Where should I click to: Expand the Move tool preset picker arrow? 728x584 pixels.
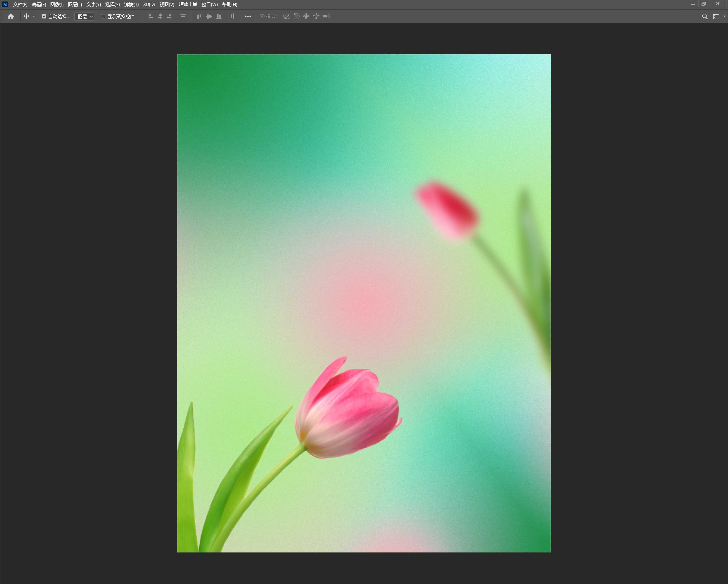click(34, 17)
